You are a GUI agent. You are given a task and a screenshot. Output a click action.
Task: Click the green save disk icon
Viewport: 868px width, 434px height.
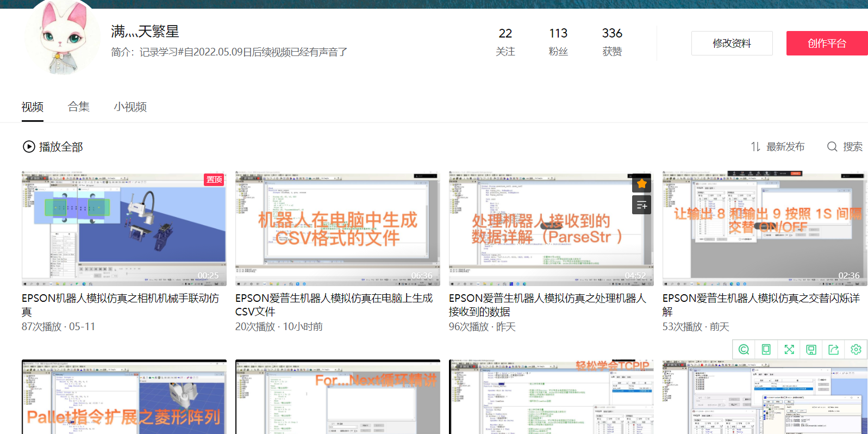pos(811,350)
